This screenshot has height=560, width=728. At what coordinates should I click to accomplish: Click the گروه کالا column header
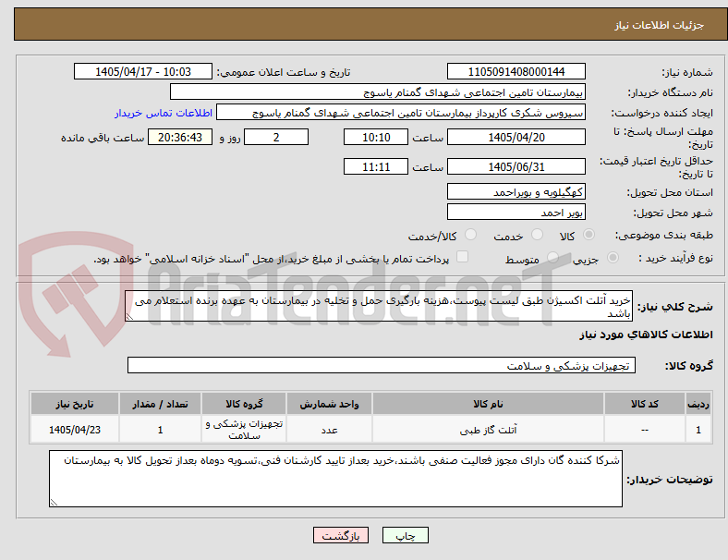[x=244, y=404]
